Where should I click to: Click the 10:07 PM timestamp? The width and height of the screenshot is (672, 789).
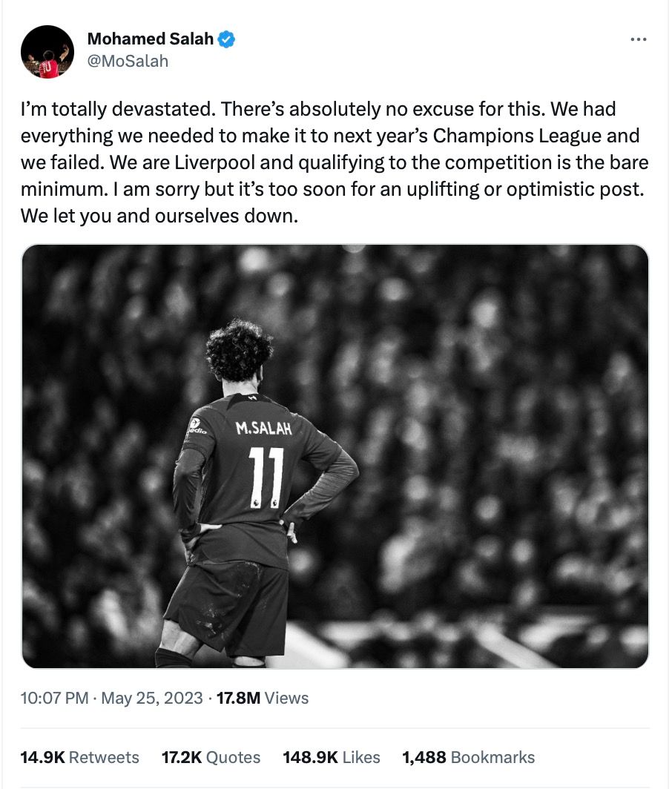[55, 698]
